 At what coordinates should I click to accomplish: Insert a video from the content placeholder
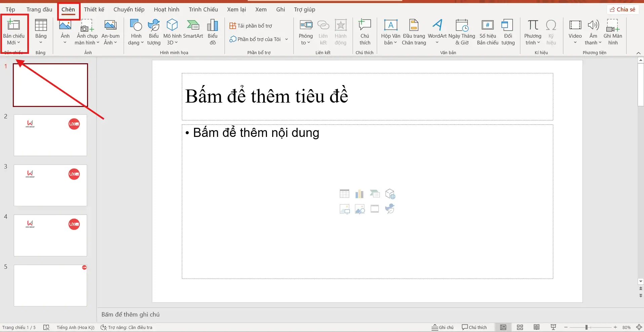point(374,209)
